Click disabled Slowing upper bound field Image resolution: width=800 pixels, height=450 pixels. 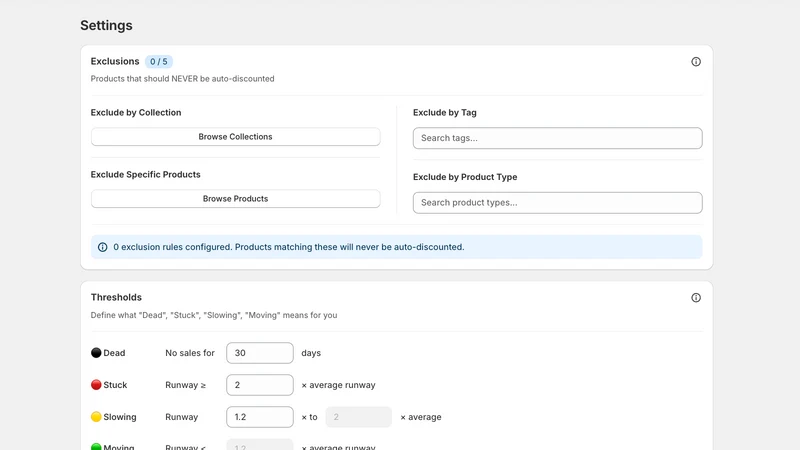point(359,417)
